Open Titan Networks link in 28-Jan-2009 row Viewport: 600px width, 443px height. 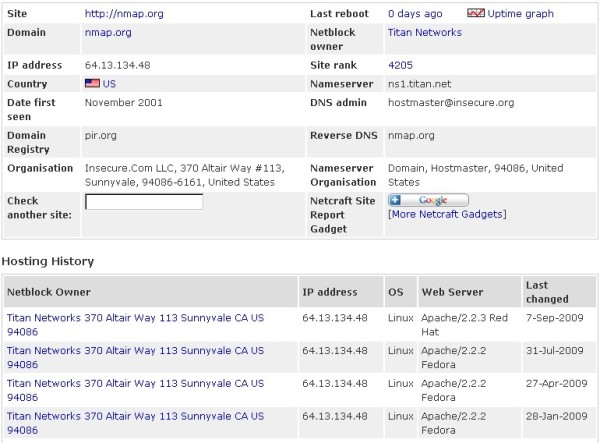click(x=135, y=423)
